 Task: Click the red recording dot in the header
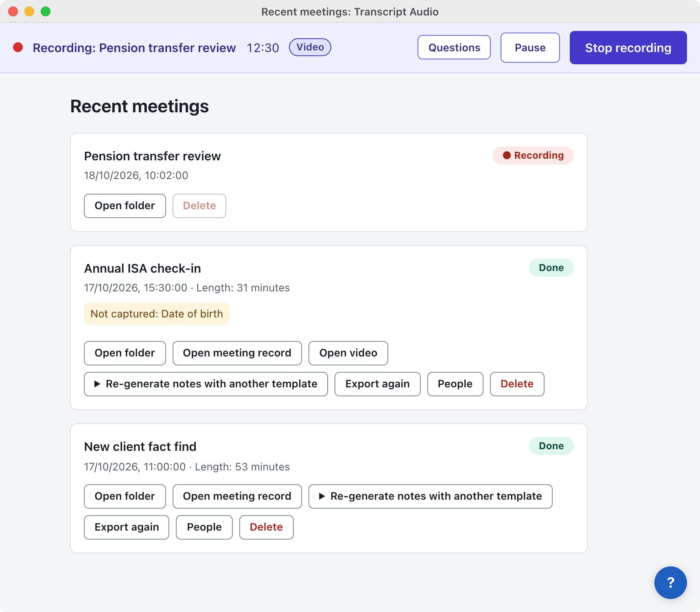(18, 48)
